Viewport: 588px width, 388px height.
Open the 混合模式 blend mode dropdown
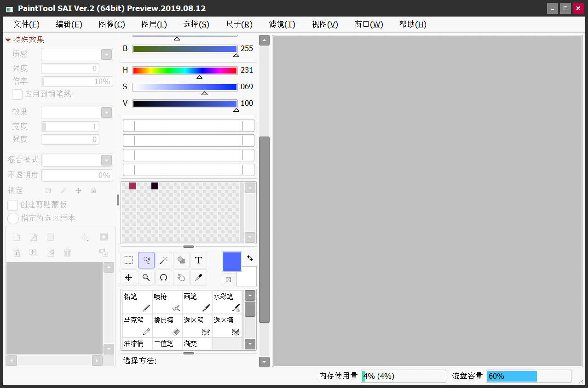pos(107,160)
